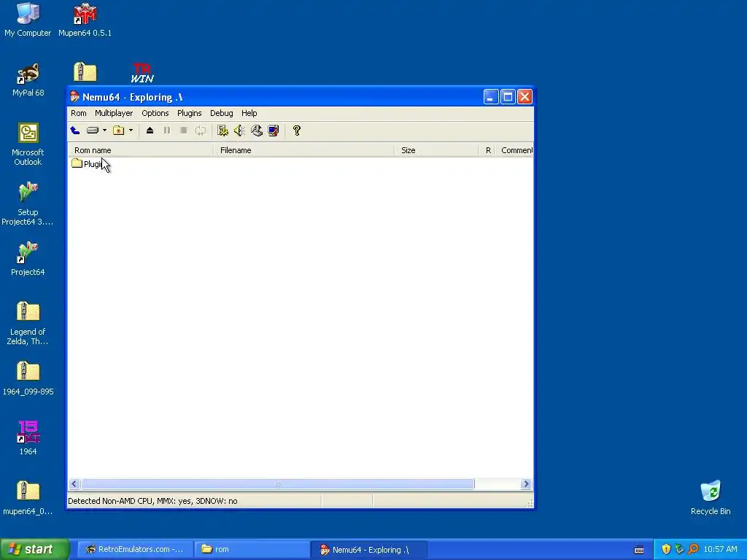This screenshot has height=560, width=747.
Task: Maximize the Nemu64 window
Action: pyautogui.click(x=508, y=97)
